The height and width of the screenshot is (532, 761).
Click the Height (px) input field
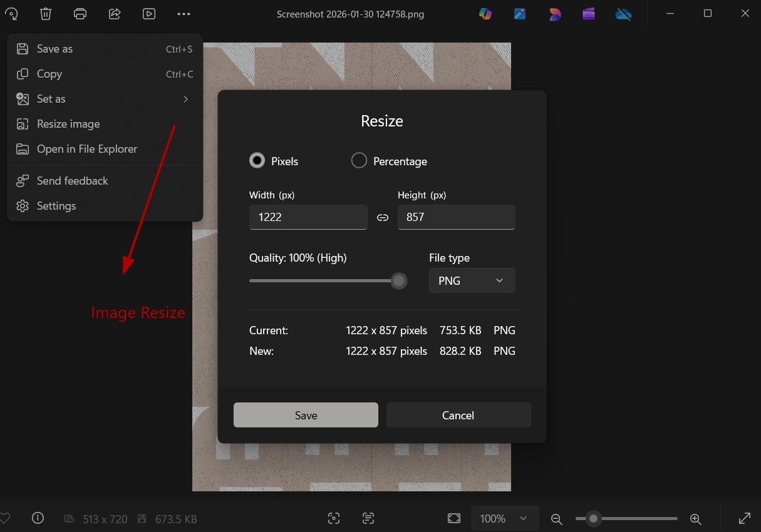point(457,217)
